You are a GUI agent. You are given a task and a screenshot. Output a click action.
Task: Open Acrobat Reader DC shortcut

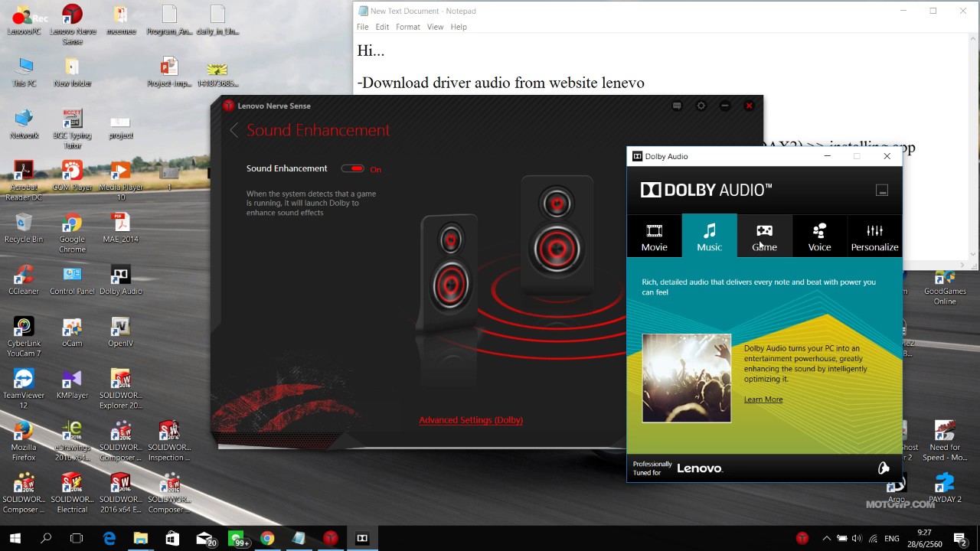[24, 181]
